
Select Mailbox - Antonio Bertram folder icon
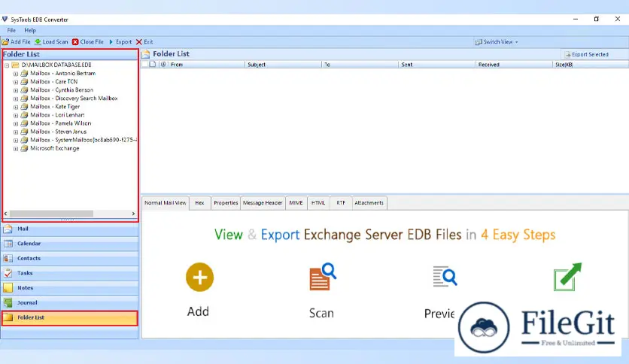[24, 74]
